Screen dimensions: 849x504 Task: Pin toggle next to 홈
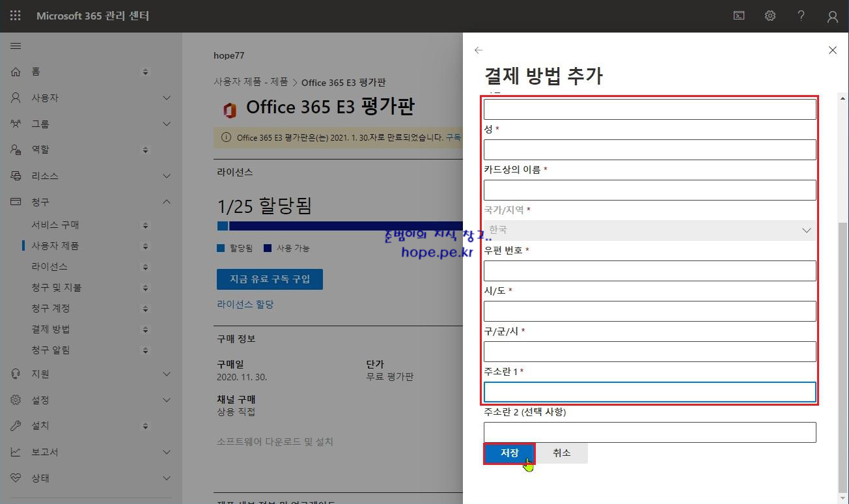[145, 72]
